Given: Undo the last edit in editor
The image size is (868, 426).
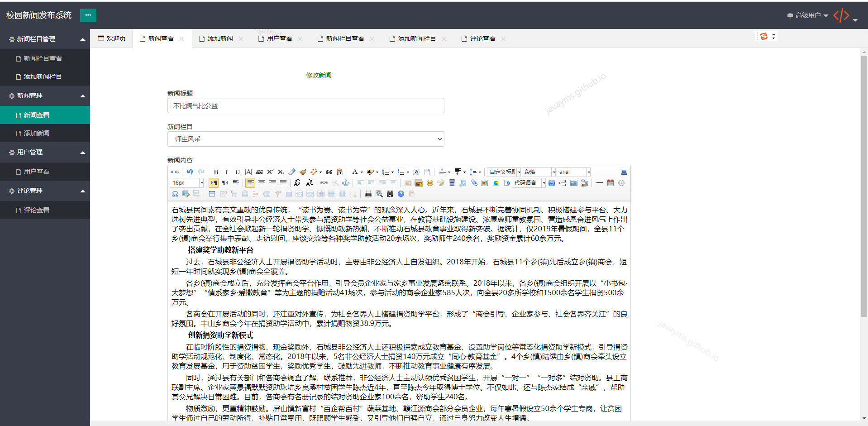Looking at the screenshot, I should [x=190, y=172].
